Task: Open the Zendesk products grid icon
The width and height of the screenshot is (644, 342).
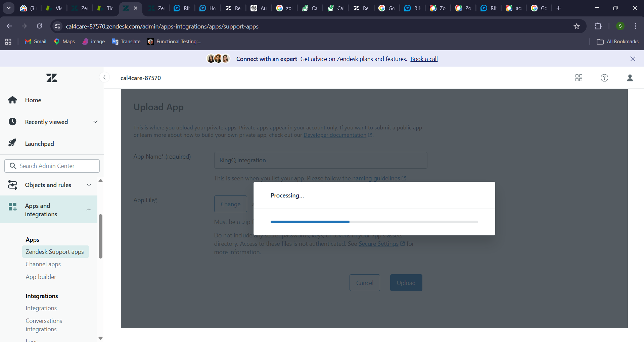Action: (x=579, y=78)
